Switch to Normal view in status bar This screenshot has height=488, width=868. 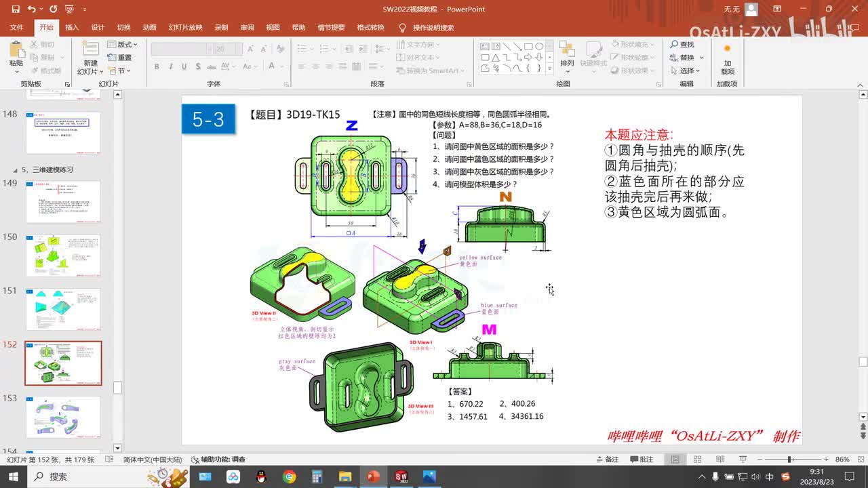[x=675, y=460]
